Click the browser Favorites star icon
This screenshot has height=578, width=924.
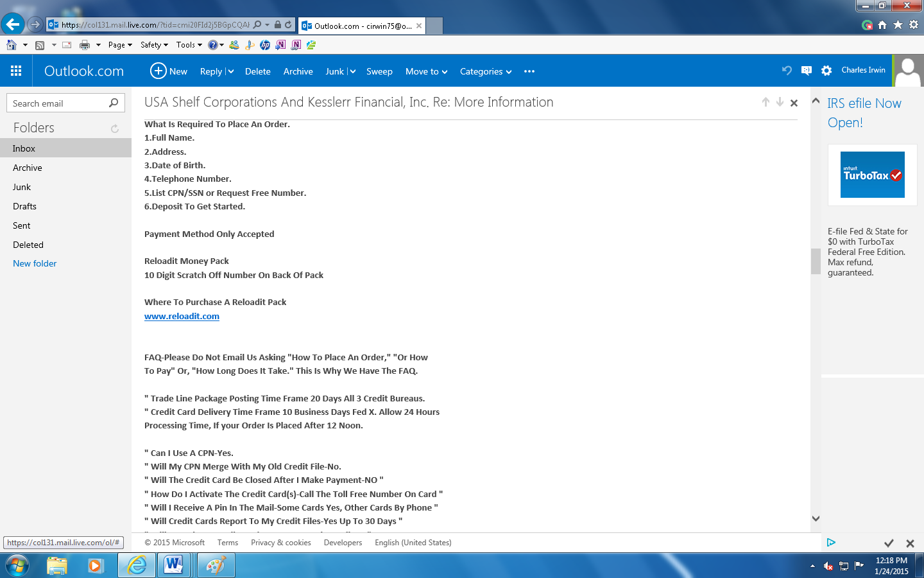point(898,25)
